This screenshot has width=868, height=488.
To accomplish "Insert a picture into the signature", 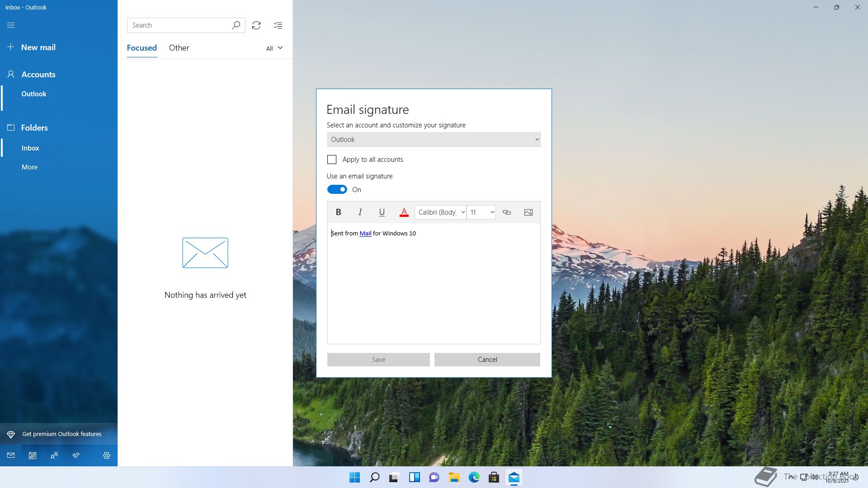I will pos(528,212).
